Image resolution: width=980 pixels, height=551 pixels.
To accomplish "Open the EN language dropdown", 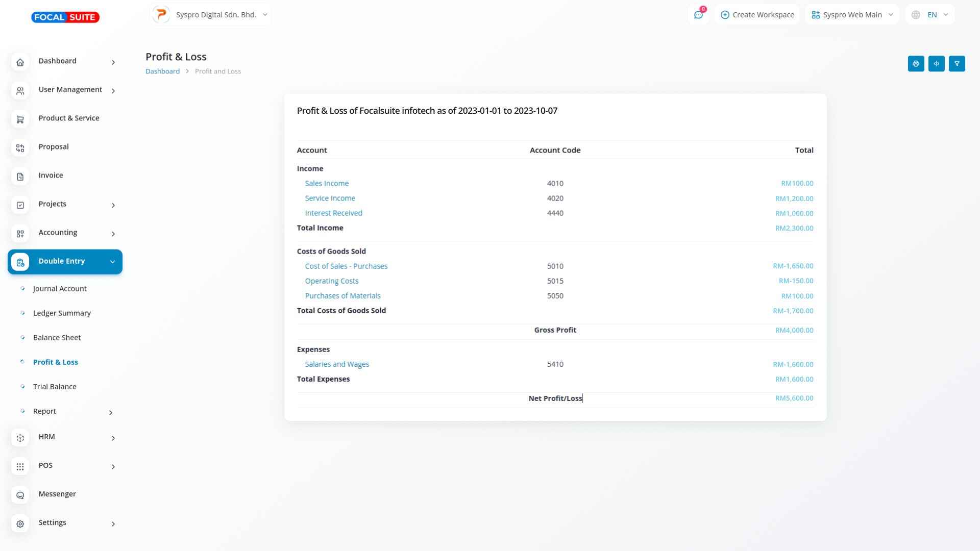I will point(929,15).
